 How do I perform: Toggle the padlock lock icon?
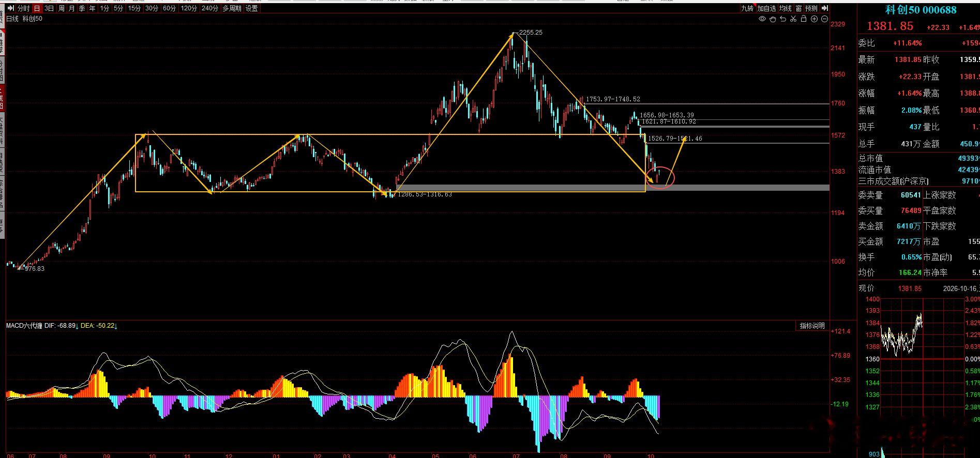[x=804, y=19]
